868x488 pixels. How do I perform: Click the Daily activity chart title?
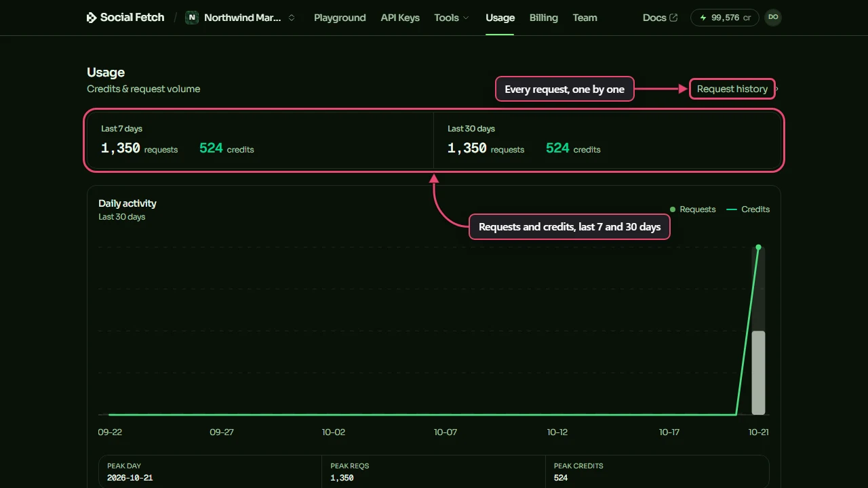click(x=127, y=203)
